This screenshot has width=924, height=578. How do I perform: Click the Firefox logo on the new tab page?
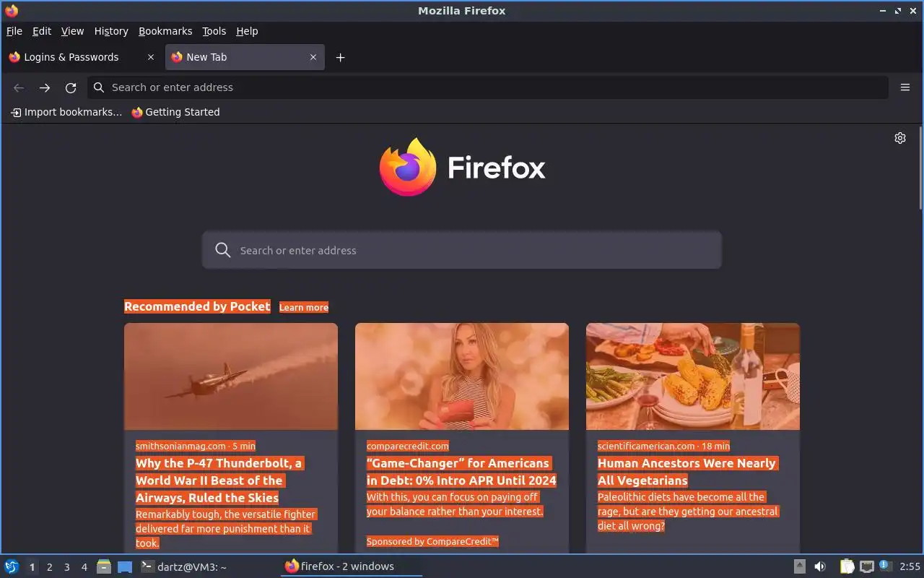click(x=462, y=167)
